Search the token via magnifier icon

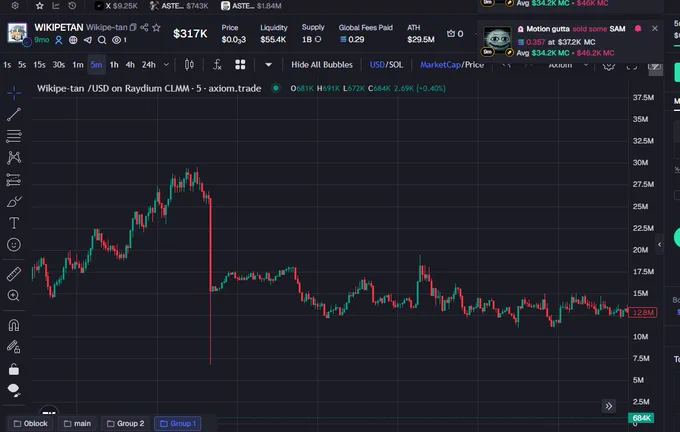[102, 40]
